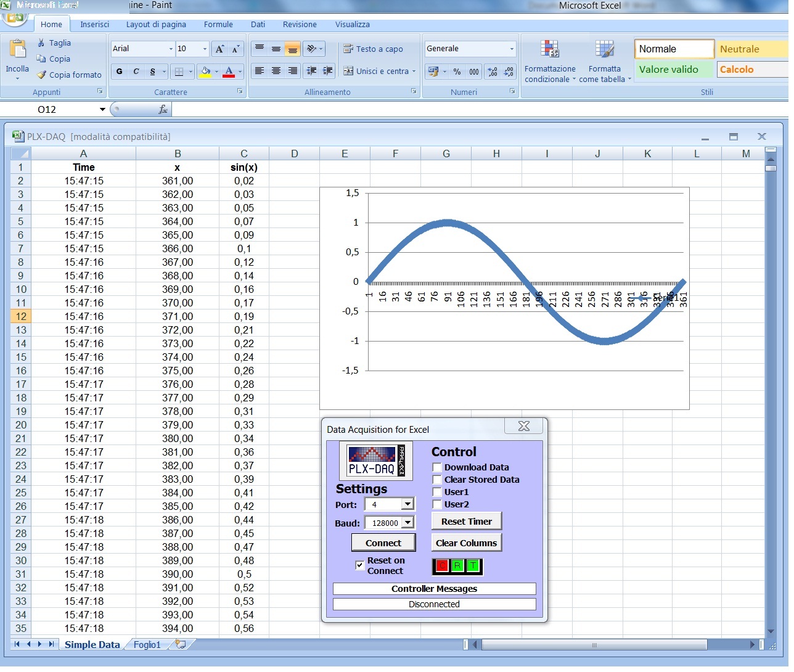Expand the Baud rate dropdown
The height and width of the screenshot is (672, 794).
point(407,523)
